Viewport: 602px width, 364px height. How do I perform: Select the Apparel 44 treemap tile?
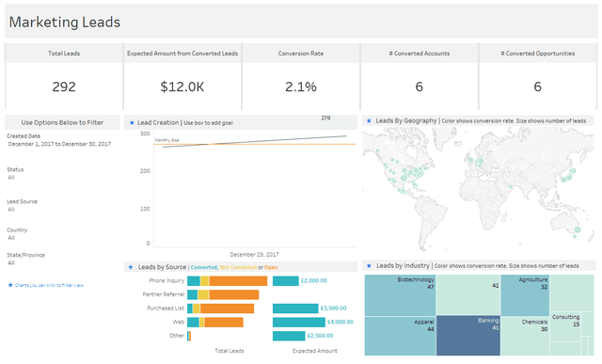tap(400, 336)
